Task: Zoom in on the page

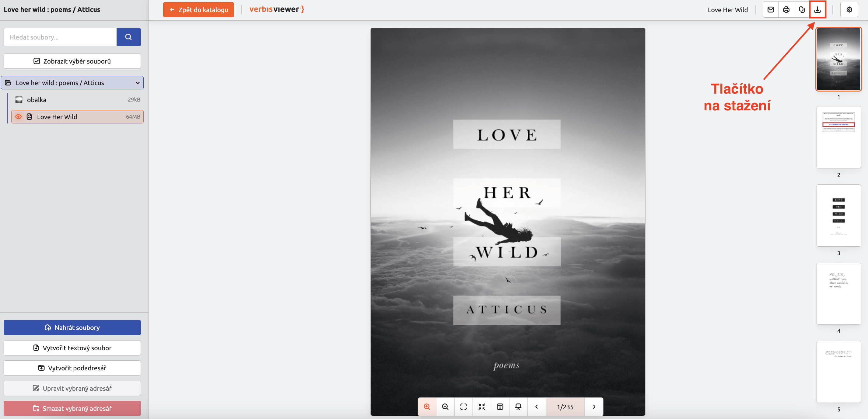Action: click(427, 407)
